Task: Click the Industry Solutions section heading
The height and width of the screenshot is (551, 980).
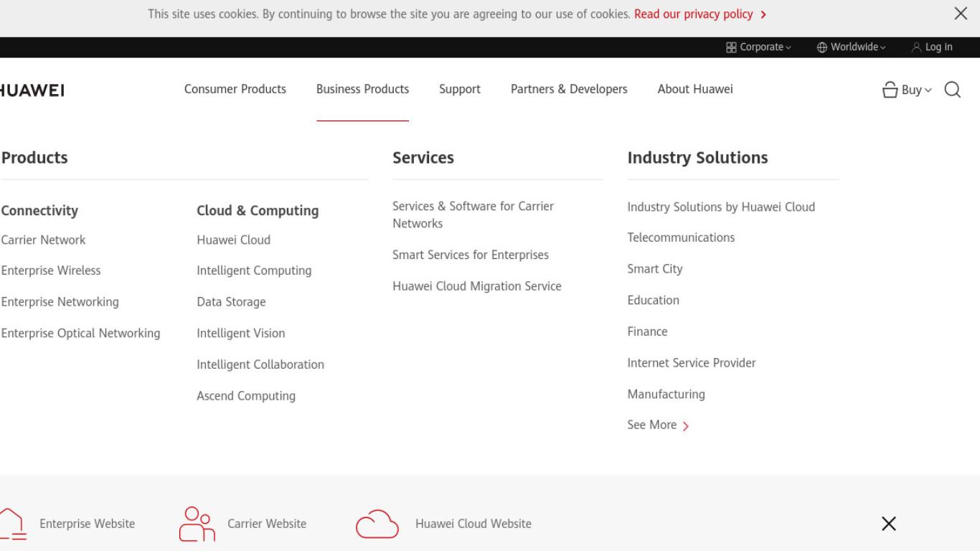Action: coord(697,158)
